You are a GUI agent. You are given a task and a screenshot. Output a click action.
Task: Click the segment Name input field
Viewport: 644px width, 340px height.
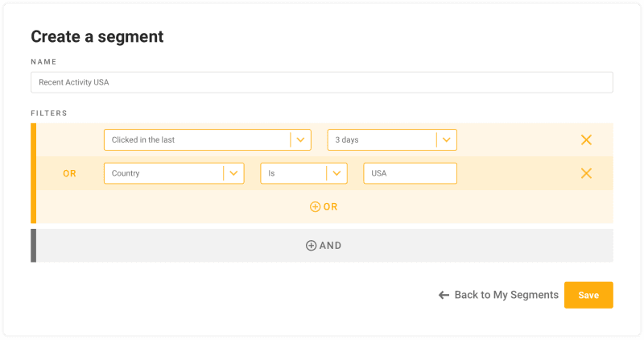321,82
